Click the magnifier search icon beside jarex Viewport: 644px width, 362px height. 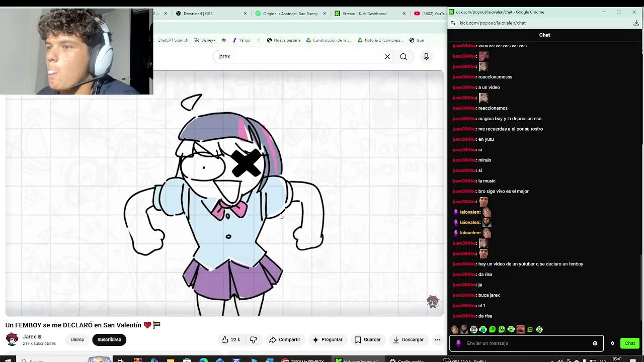click(x=404, y=57)
